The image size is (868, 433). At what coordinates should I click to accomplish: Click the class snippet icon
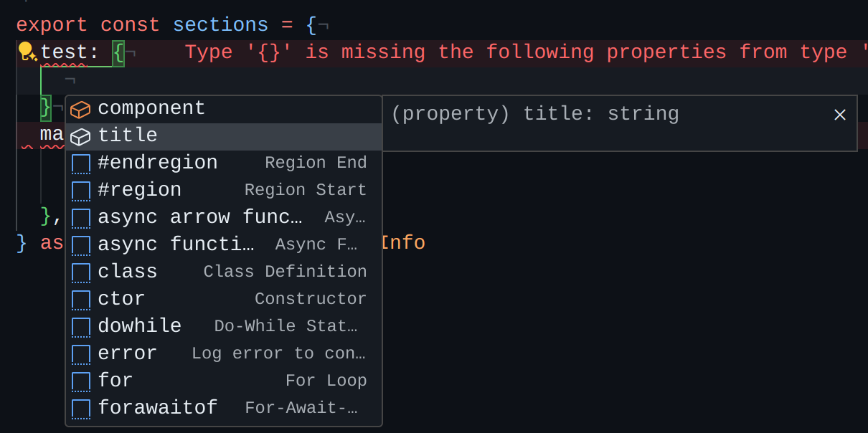(81, 273)
